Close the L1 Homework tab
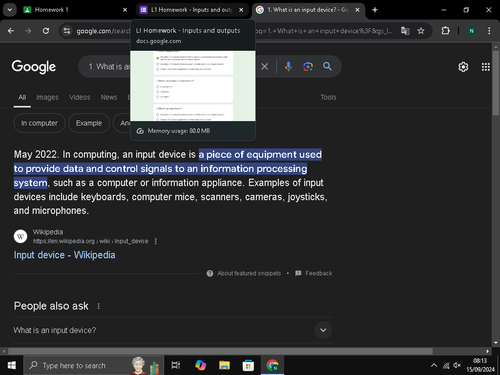The image size is (500, 375). click(241, 10)
